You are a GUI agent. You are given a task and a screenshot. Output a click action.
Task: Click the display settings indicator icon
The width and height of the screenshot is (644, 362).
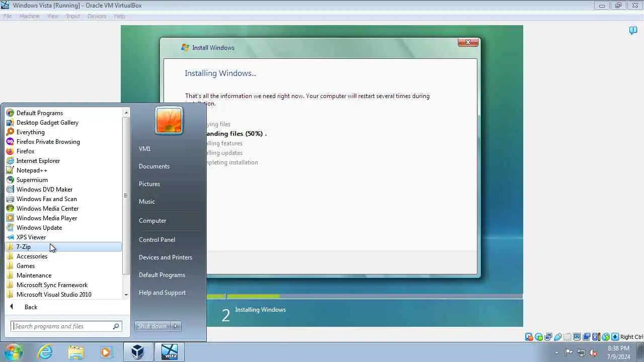(x=577, y=337)
